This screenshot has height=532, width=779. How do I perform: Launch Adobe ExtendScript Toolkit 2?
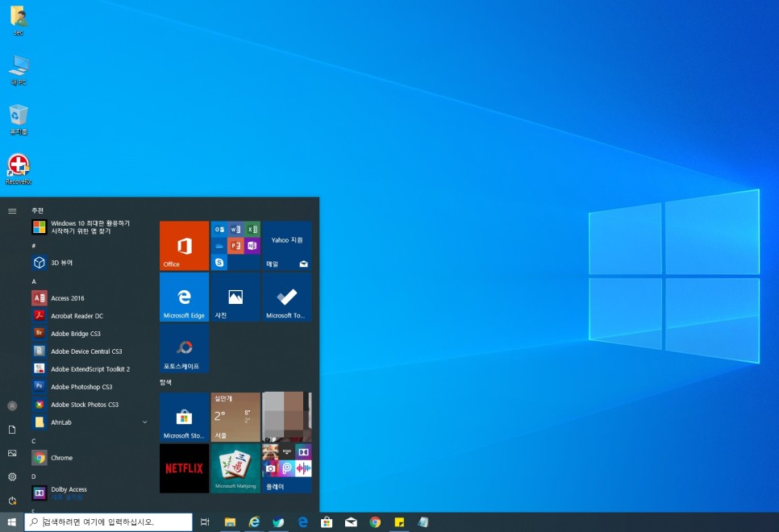(90, 369)
